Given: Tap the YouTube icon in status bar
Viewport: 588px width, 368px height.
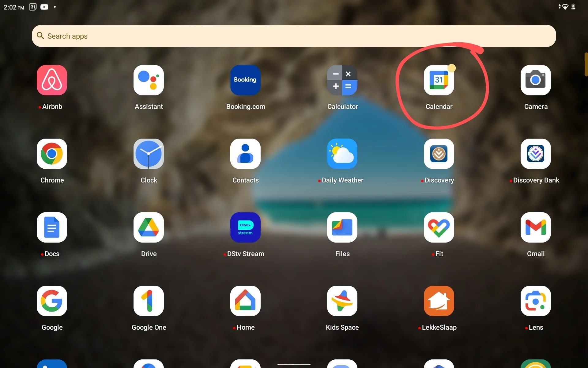Looking at the screenshot, I should (44, 6).
